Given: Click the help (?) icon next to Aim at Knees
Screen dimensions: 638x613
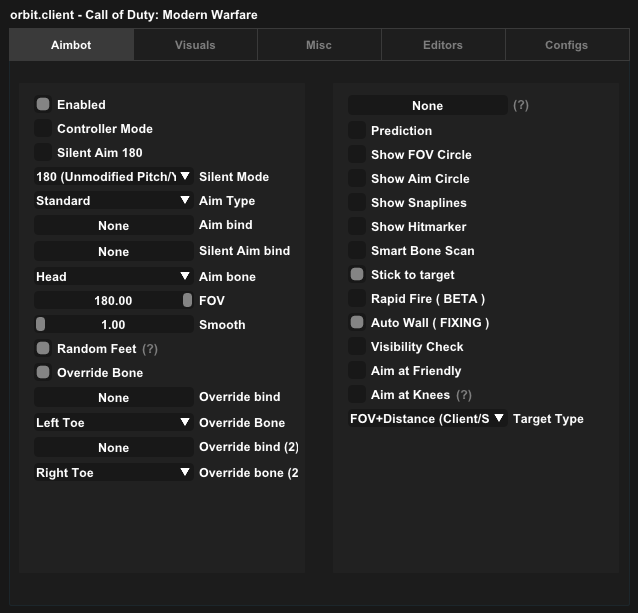Looking at the screenshot, I should coord(464,395).
